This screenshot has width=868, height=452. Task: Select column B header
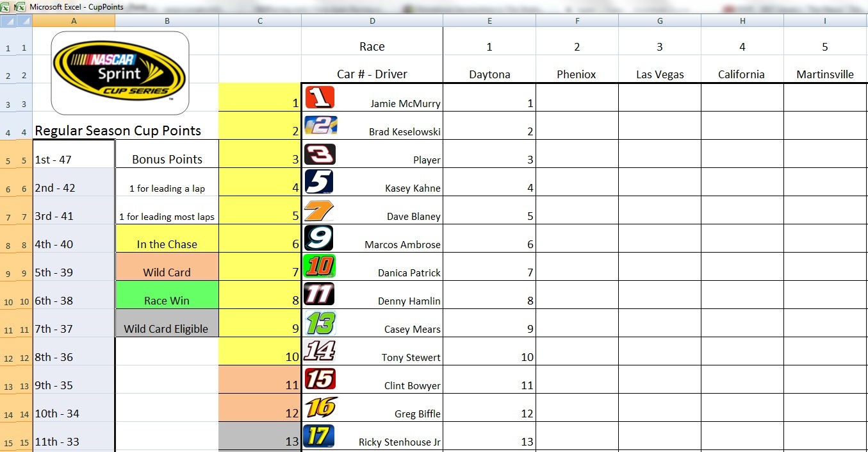coord(167,21)
